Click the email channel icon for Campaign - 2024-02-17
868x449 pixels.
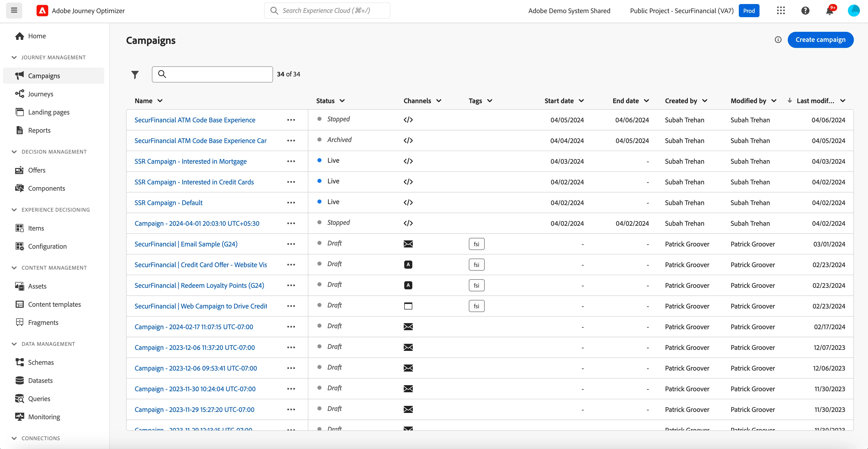tap(408, 327)
